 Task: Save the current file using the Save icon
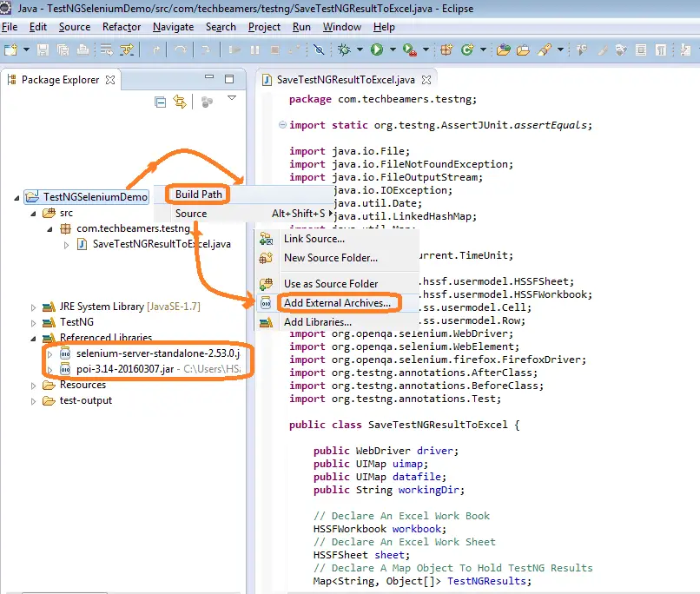[41, 49]
